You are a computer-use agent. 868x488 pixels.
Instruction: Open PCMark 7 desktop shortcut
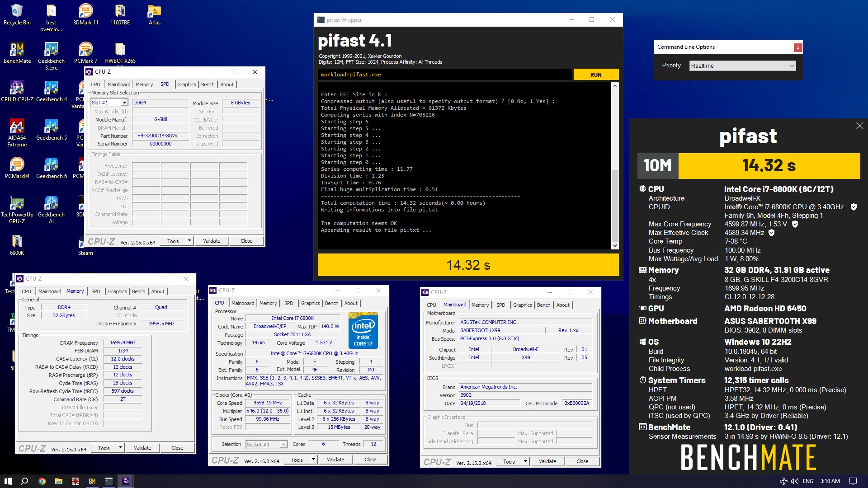[85, 53]
